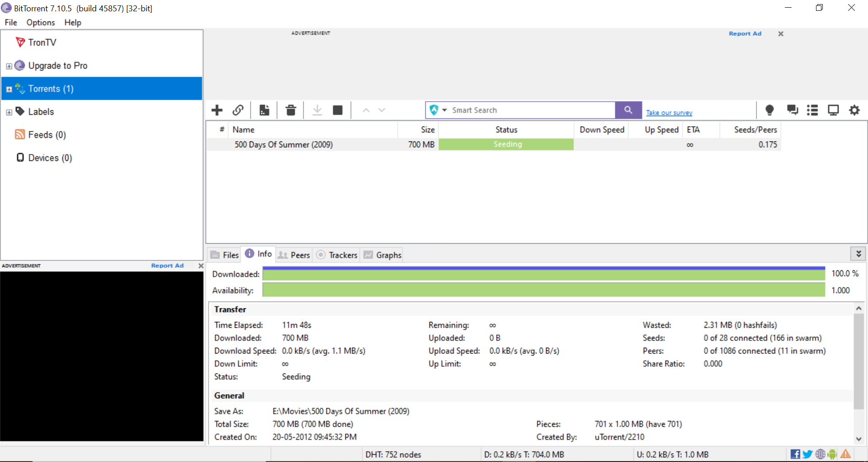Click the Add Torrent plus icon
868x462 pixels.
tap(217, 110)
